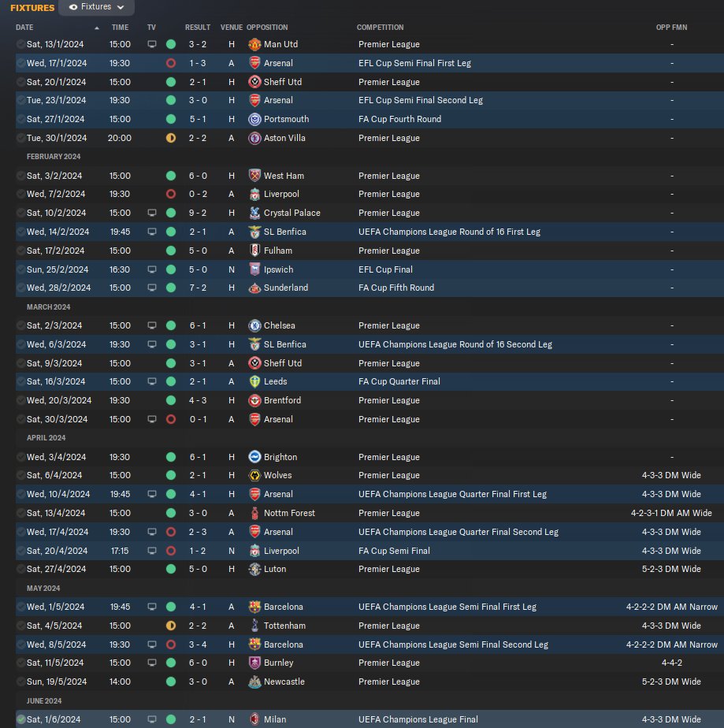Toggle the green tick on Sat 1/6/2024 row
Screen dimensions: 724x728
tap(20, 719)
